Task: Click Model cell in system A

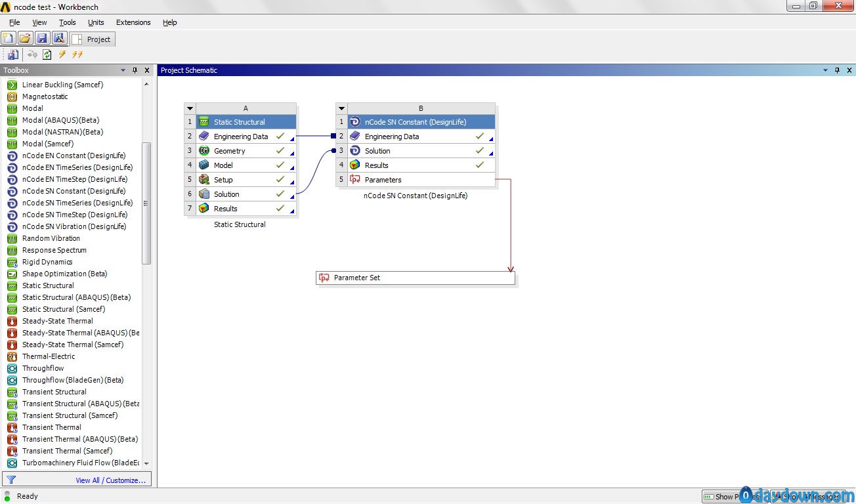Action: (246, 165)
